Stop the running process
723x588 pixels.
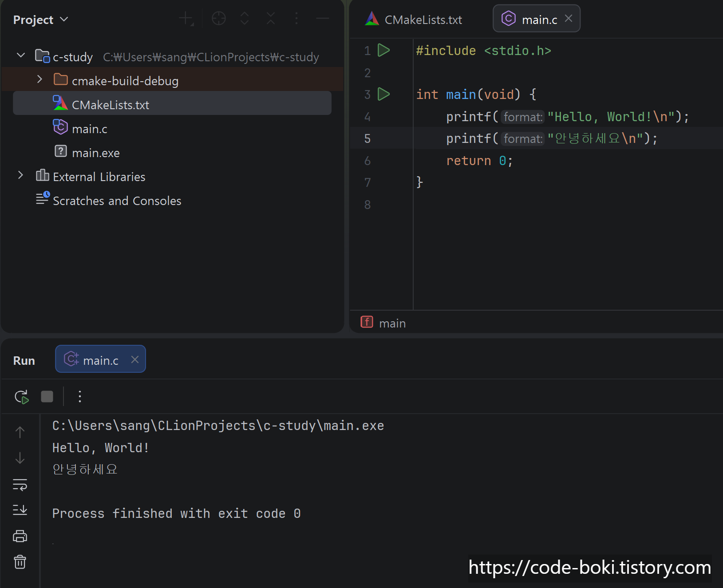(47, 396)
